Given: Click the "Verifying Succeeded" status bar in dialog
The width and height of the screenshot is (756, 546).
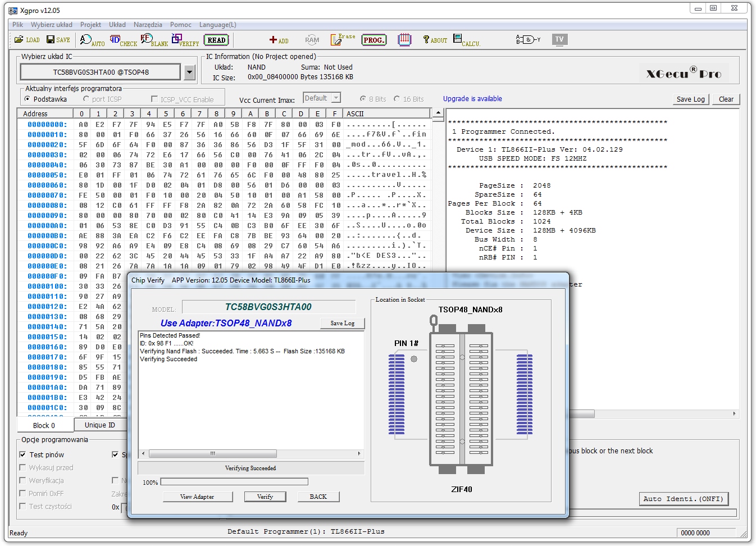Looking at the screenshot, I should [251, 468].
